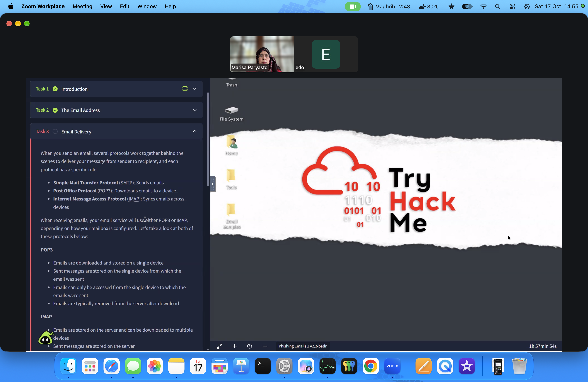
Task: Click the minus icon in the machine toolbar
Action: [x=265, y=346]
